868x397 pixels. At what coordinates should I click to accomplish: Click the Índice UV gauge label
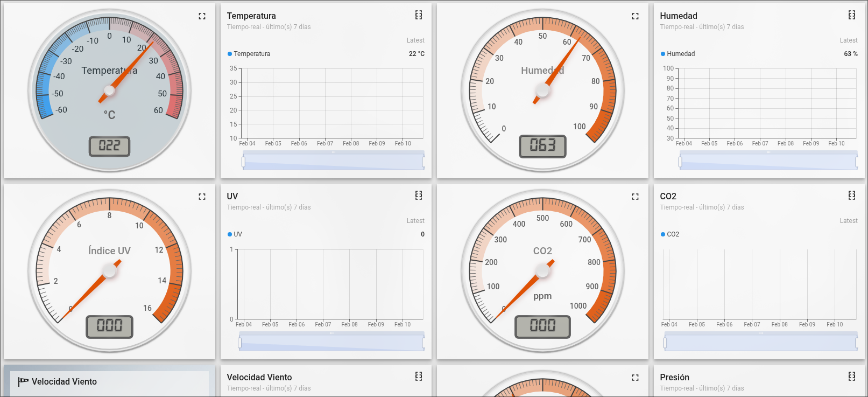[109, 250]
